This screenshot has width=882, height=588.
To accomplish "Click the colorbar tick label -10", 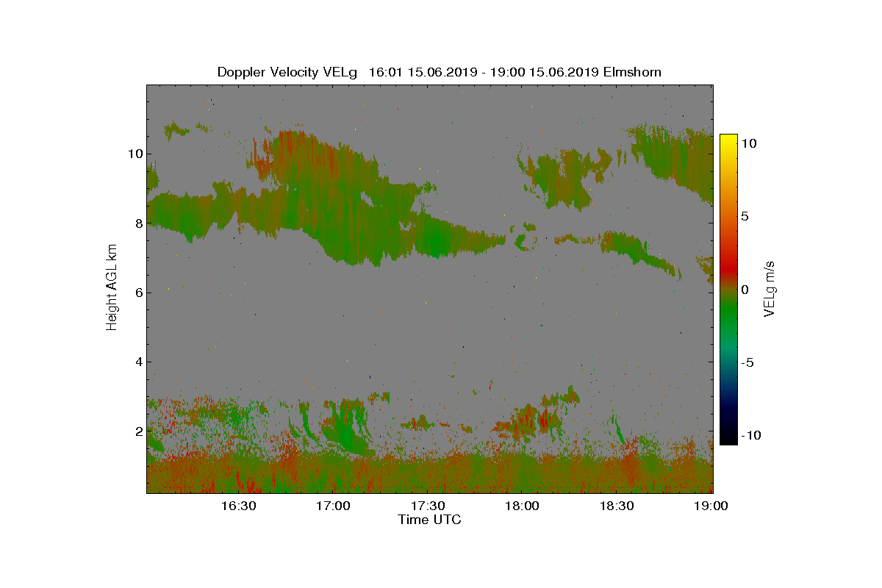I will pyautogui.click(x=750, y=435).
